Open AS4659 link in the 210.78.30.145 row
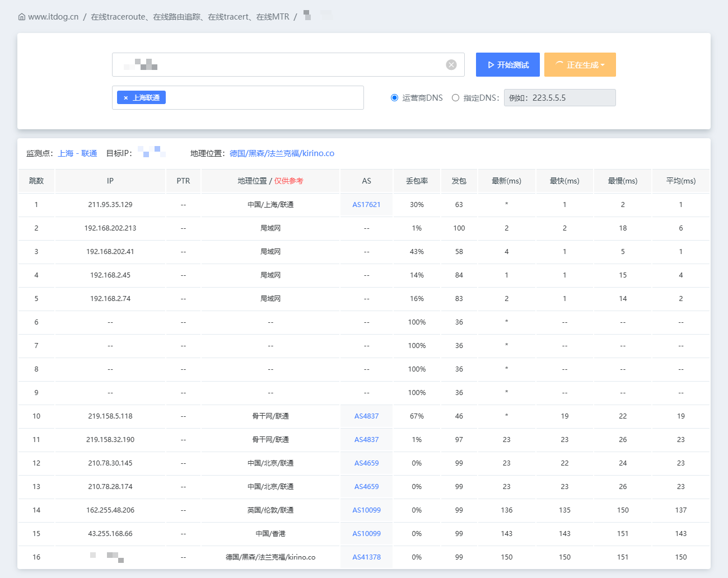Image resolution: width=728 pixels, height=578 pixels. point(366,463)
